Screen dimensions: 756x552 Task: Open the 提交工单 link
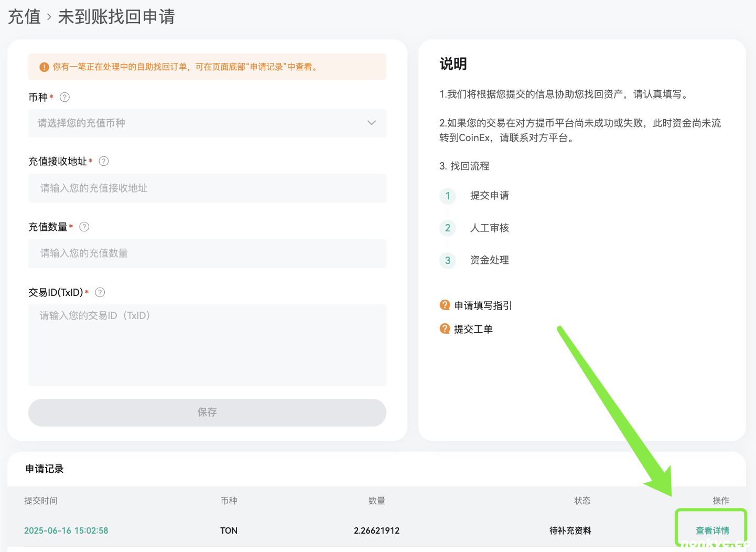point(473,329)
